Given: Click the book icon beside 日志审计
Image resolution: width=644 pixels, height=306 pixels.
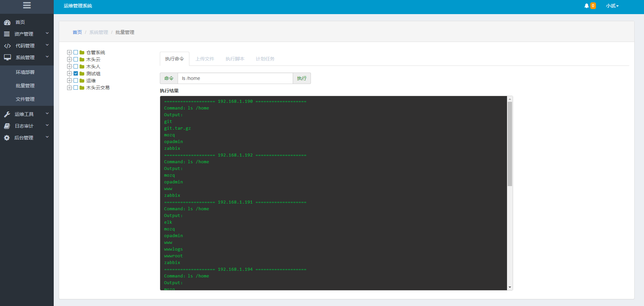Looking at the screenshot, I should tap(7, 126).
